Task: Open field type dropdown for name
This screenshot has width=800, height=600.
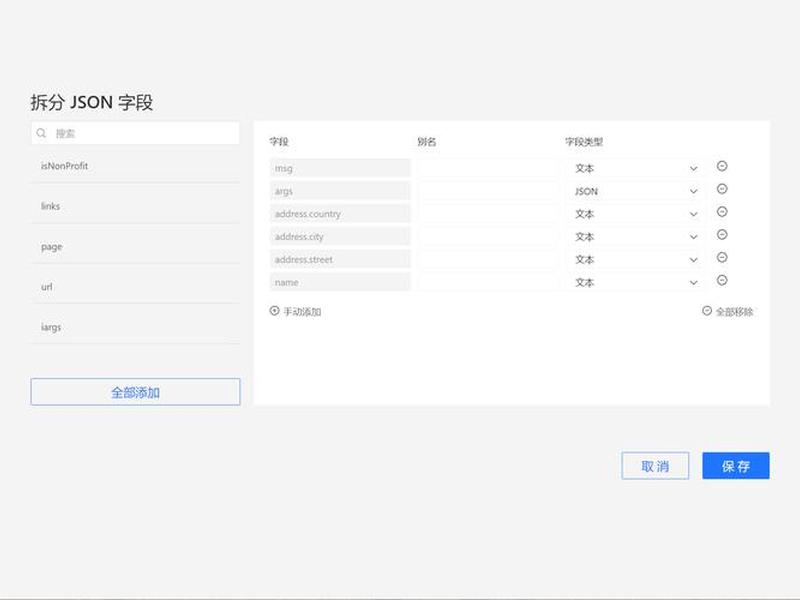Action: [x=634, y=282]
